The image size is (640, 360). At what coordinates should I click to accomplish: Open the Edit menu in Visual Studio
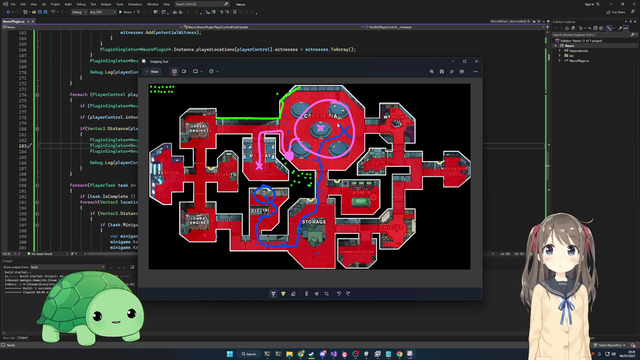23,4
